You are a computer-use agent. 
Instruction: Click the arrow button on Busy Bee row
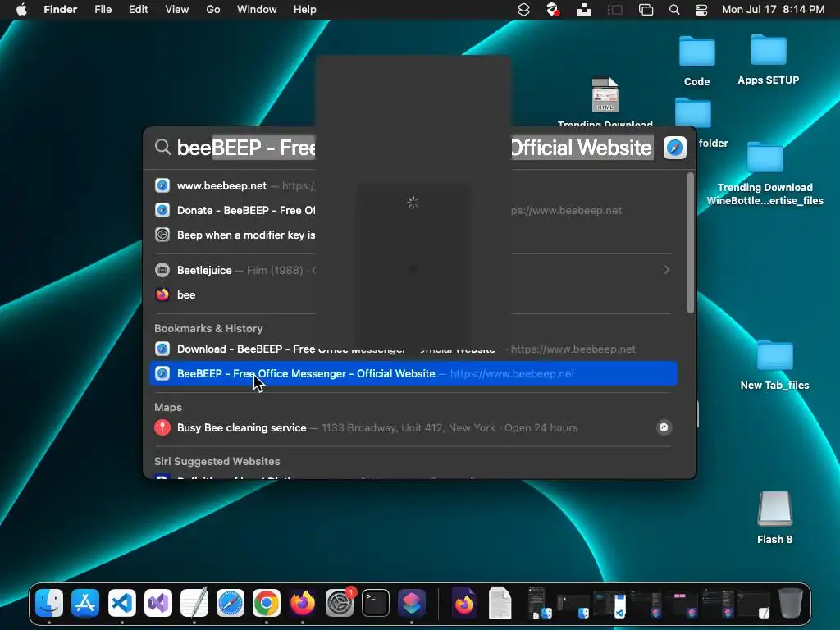click(x=664, y=427)
